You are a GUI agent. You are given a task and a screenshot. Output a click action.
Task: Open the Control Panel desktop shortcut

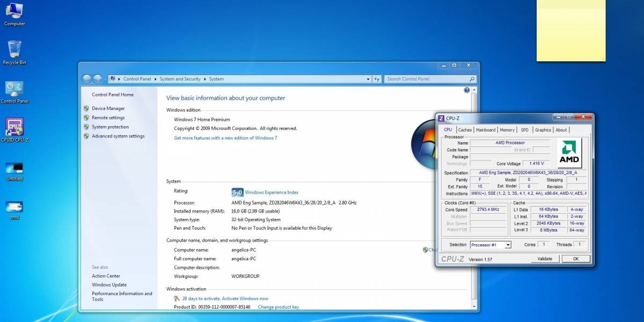pos(14,92)
